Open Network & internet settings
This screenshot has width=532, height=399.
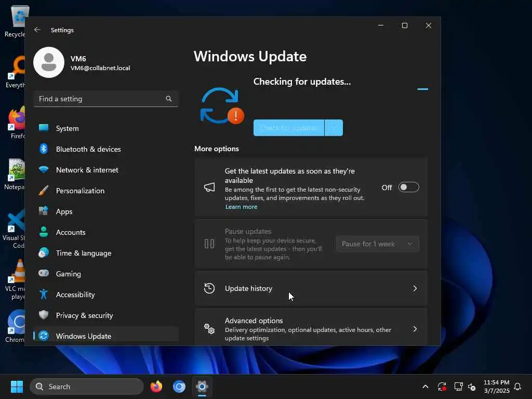[106, 170]
